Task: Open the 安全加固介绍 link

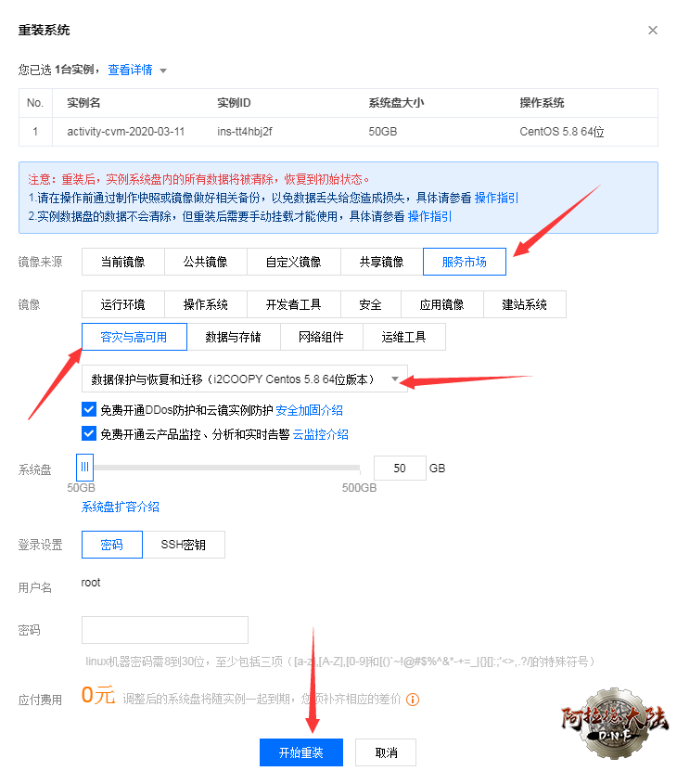Action: coord(310,410)
